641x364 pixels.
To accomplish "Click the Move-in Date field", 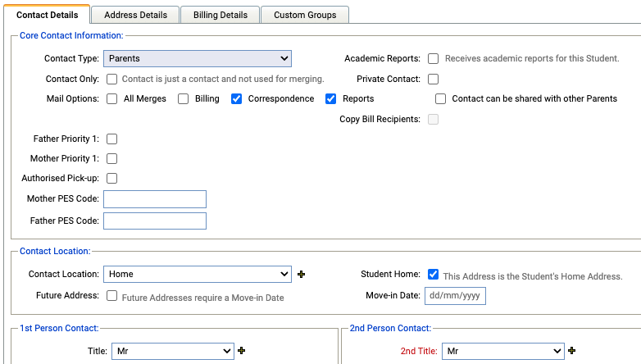I will coord(455,295).
